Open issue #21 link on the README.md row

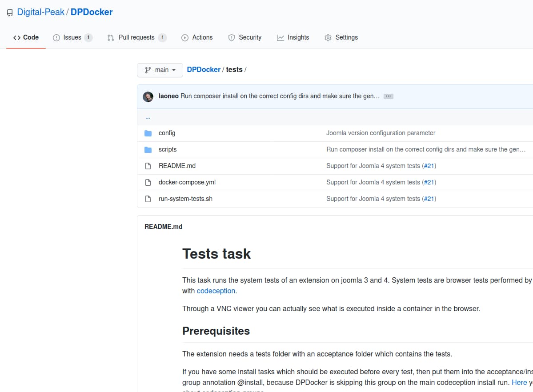click(429, 166)
